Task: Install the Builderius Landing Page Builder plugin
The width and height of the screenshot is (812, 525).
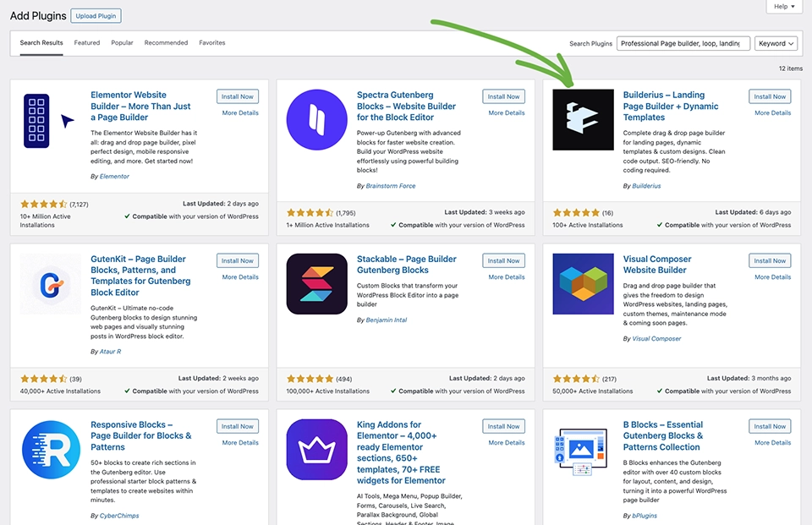Action: coord(769,96)
